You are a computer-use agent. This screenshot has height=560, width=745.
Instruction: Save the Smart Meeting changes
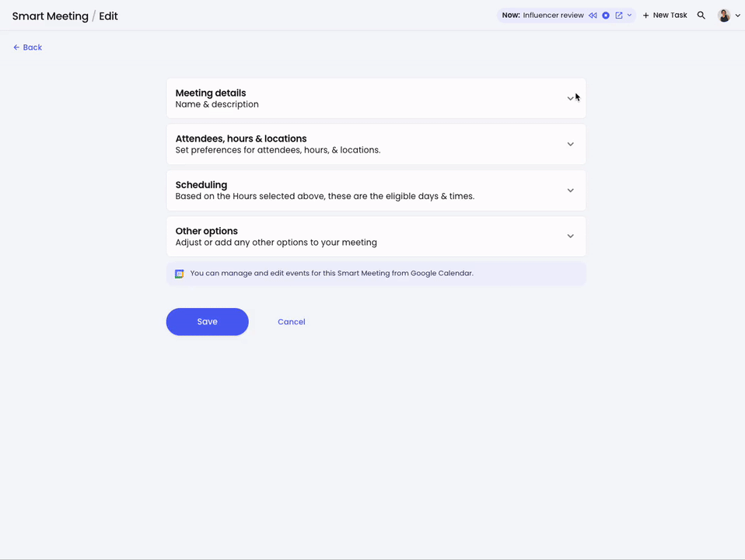[207, 322]
